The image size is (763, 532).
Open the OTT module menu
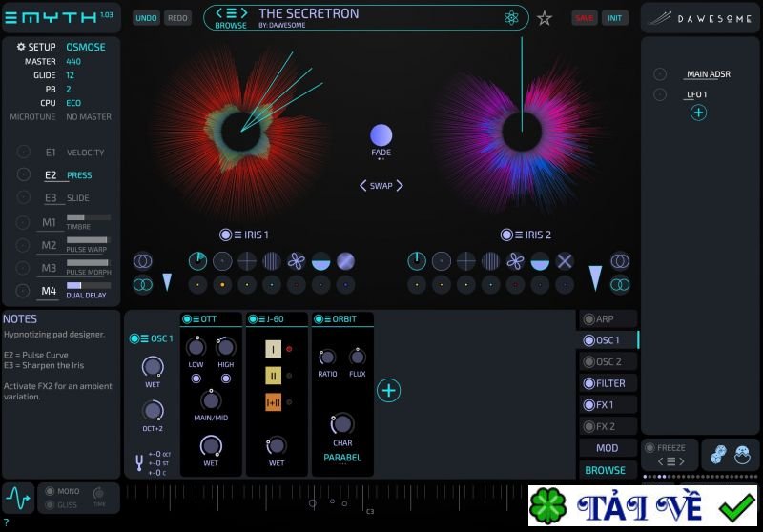tap(196, 319)
